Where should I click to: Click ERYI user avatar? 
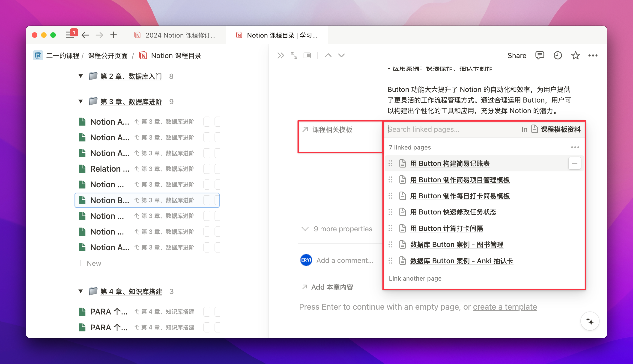[306, 260]
